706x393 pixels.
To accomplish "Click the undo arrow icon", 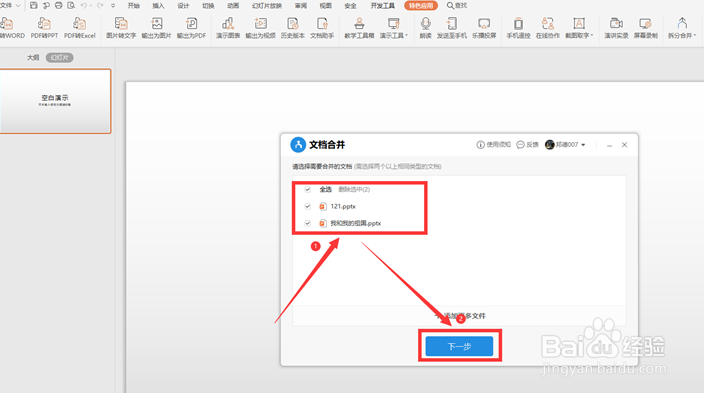I will [x=84, y=5].
